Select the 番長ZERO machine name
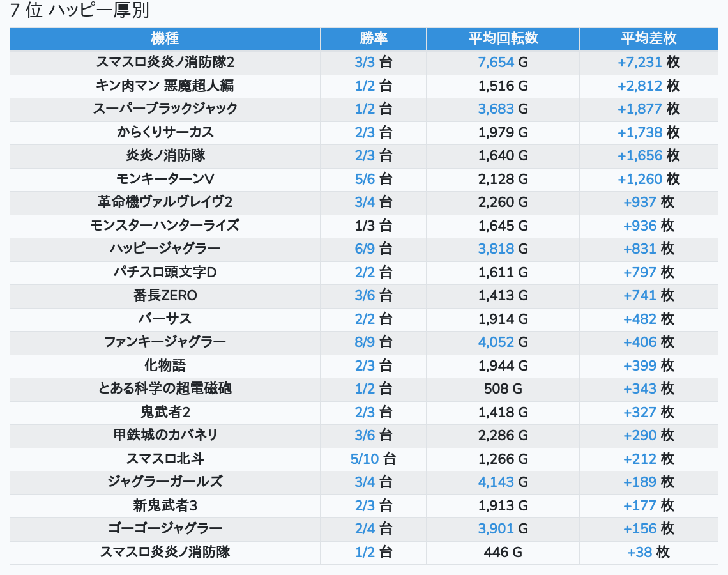The image size is (728, 575). coord(165,295)
